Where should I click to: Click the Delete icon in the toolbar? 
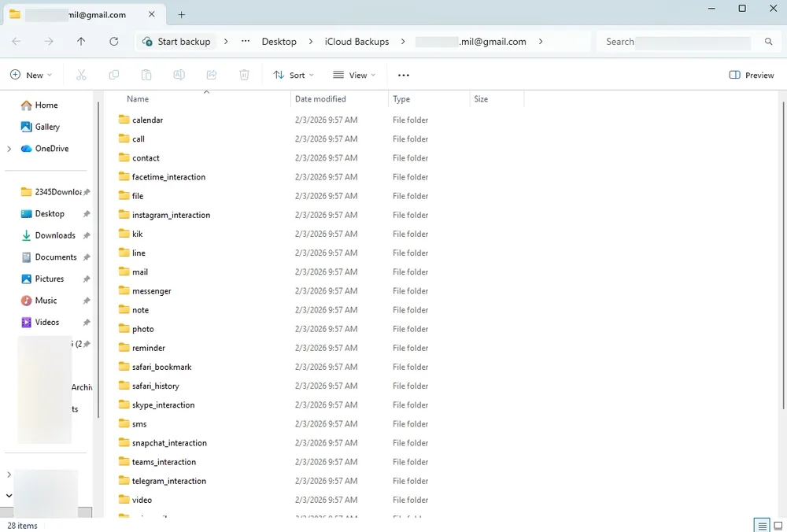click(244, 75)
